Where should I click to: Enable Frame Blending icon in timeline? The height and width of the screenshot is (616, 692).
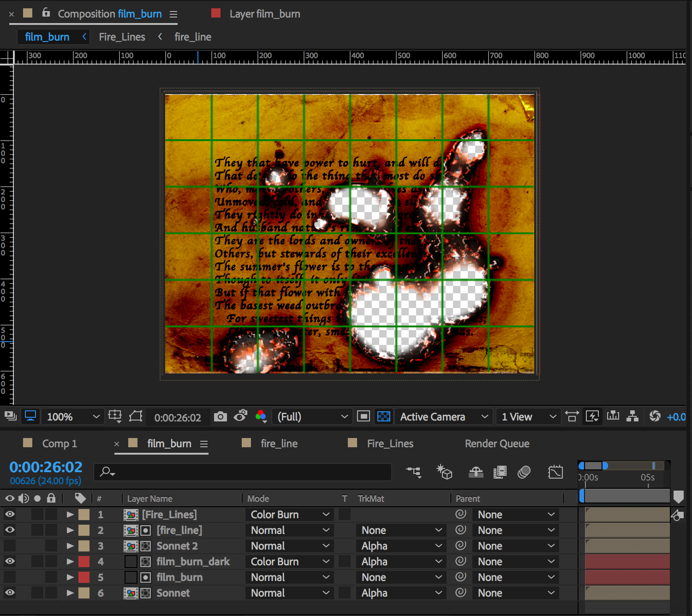coord(500,472)
